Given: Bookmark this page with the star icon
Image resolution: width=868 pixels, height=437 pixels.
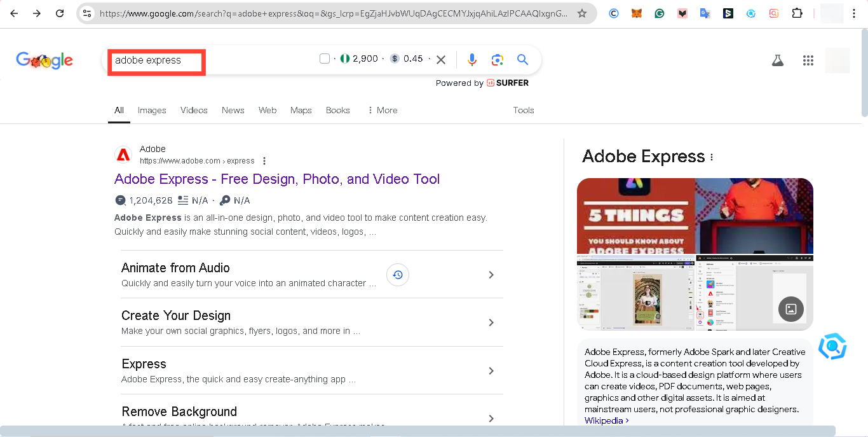Looking at the screenshot, I should click(582, 13).
